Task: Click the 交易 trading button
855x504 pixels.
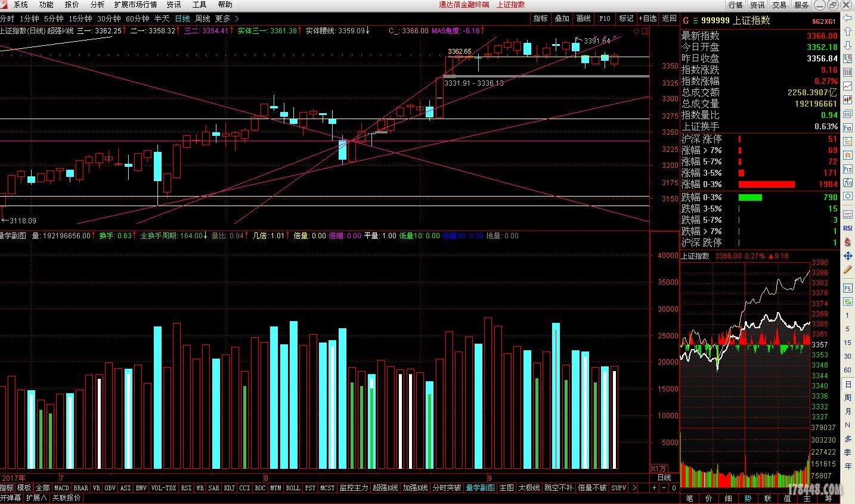Action: click(x=779, y=5)
